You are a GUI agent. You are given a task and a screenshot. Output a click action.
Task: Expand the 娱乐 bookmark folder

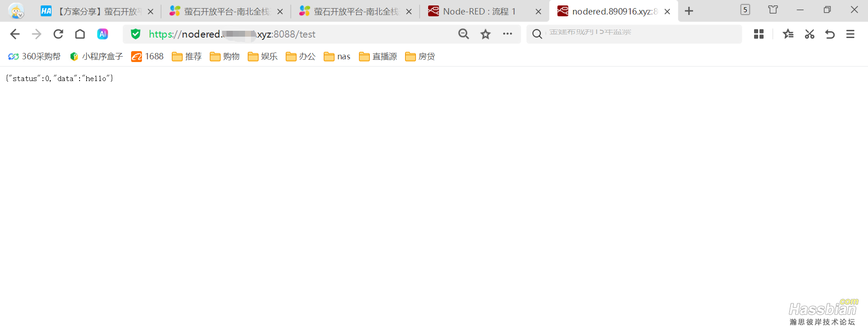(263, 57)
